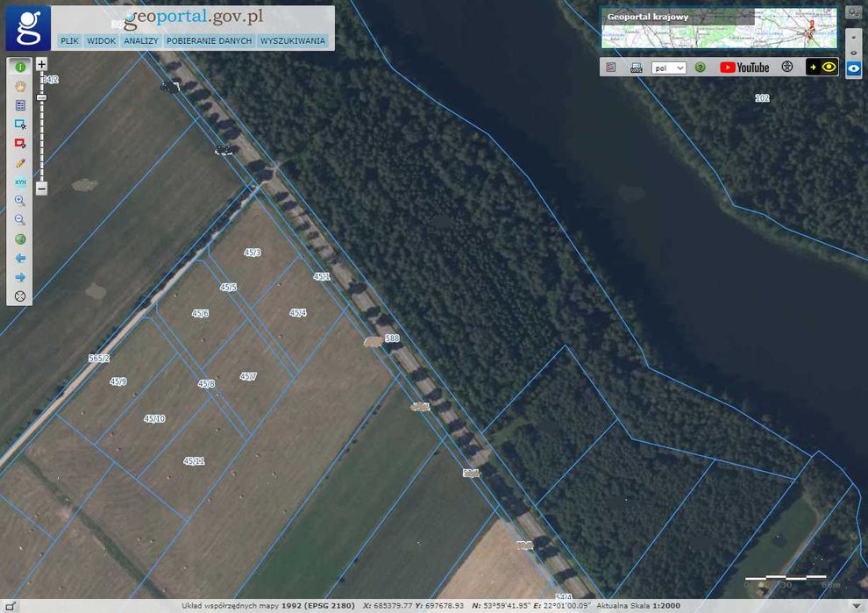Select the green info identify tool
This screenshot has height=613, width=868.
[x=20, y=67]
